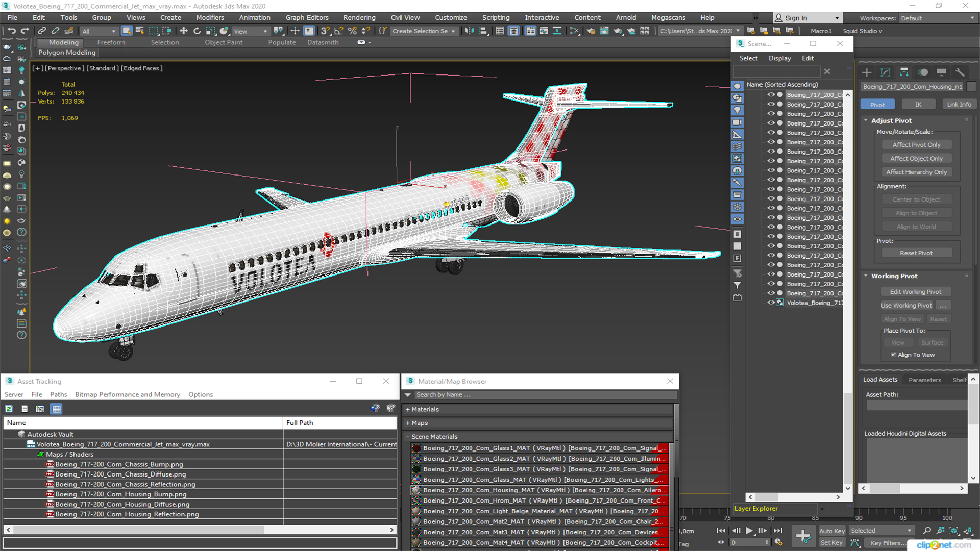Viewport: 980px width, 551px height.
Task: Switch to the Freeform ribbon tab
Action: tap(111, 42)
